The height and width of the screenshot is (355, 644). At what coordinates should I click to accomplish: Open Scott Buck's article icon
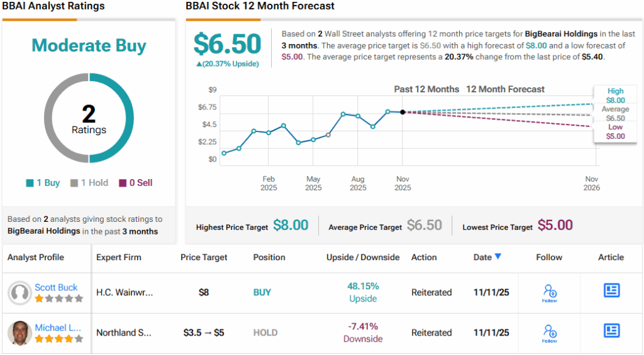[611, 290]
